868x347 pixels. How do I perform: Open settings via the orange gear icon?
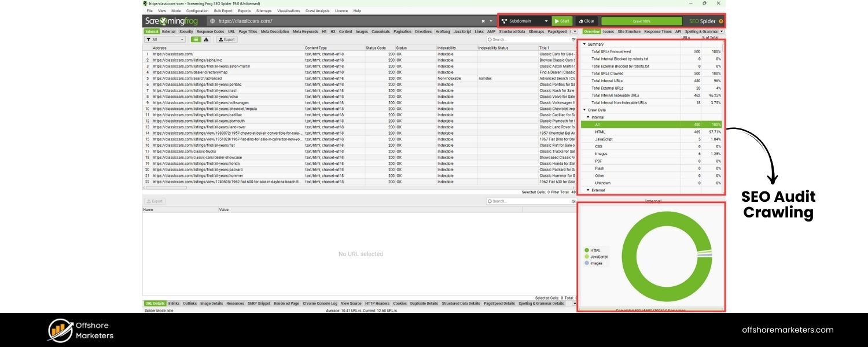pos(720,21)
